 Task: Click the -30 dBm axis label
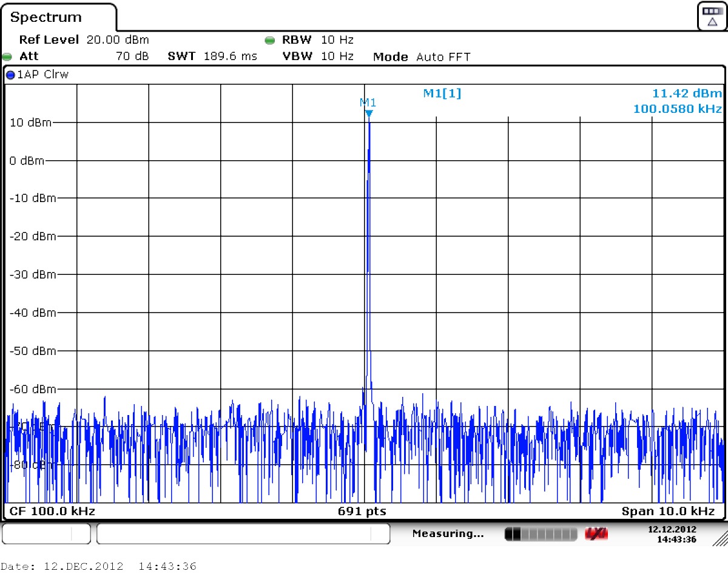[x=35, y=274]
